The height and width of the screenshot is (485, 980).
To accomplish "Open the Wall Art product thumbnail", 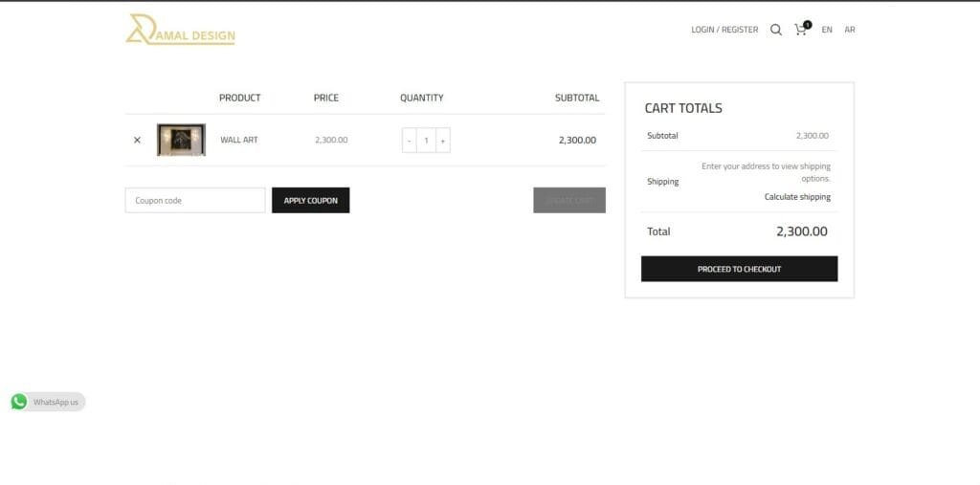I will [181, 140].
